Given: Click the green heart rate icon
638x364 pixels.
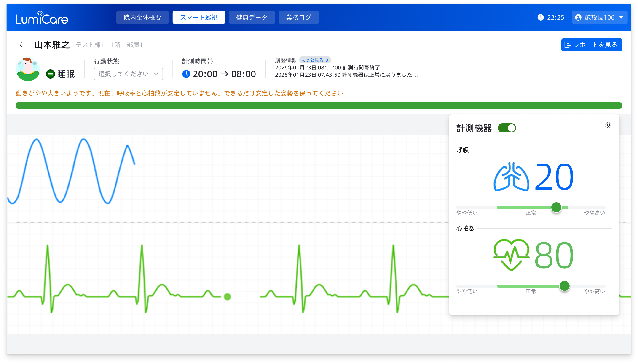Looking at the screenshot, I should click(511, 255).
